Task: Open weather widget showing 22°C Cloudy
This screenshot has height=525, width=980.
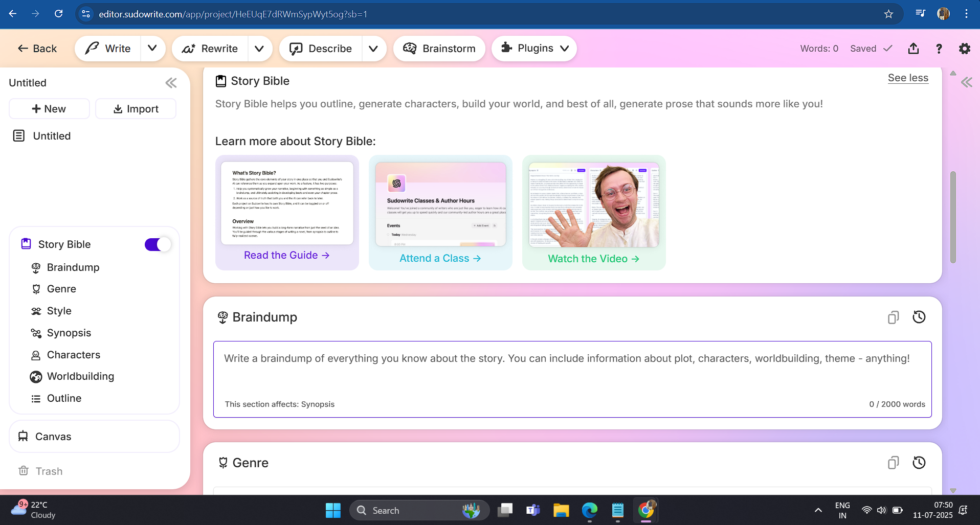Action: pos(33,510)
